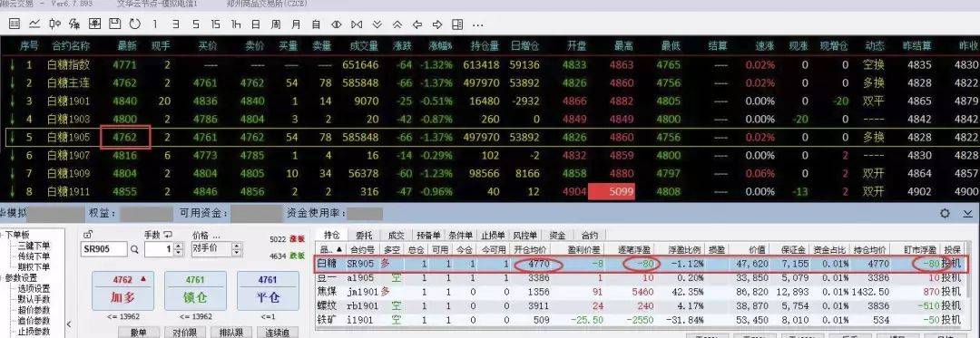
Task: Select the 15-minute period toolbar button
Action: point(215,25)
